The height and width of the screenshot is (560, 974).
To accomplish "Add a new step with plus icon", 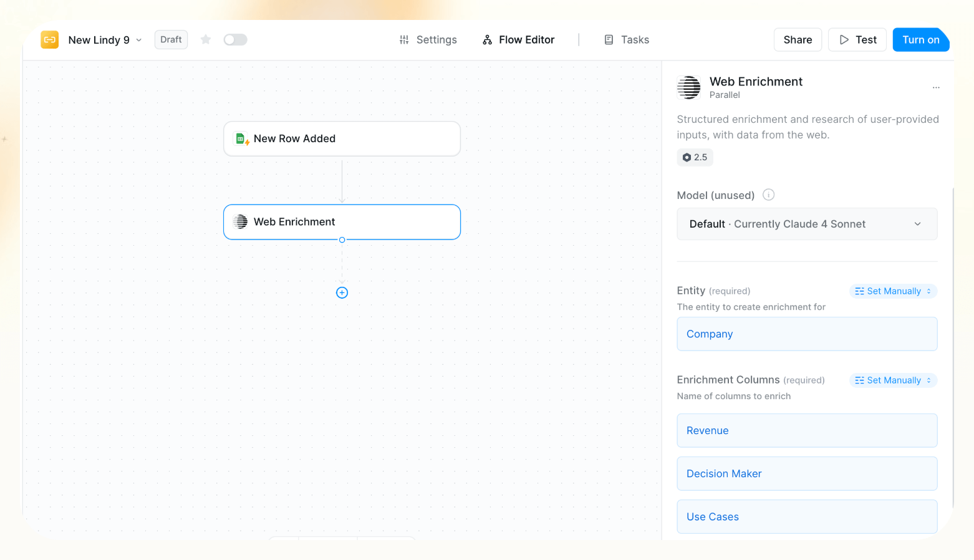I will coord(342,292).
